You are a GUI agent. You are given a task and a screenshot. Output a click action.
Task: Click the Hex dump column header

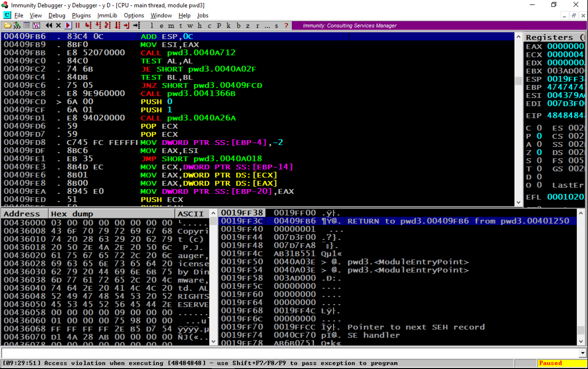click(112, 214)
